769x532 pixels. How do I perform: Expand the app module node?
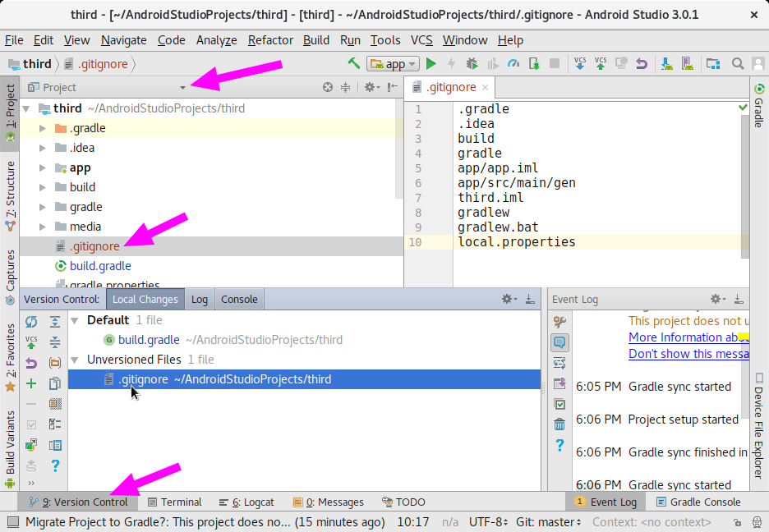click(x=43, y=167)
